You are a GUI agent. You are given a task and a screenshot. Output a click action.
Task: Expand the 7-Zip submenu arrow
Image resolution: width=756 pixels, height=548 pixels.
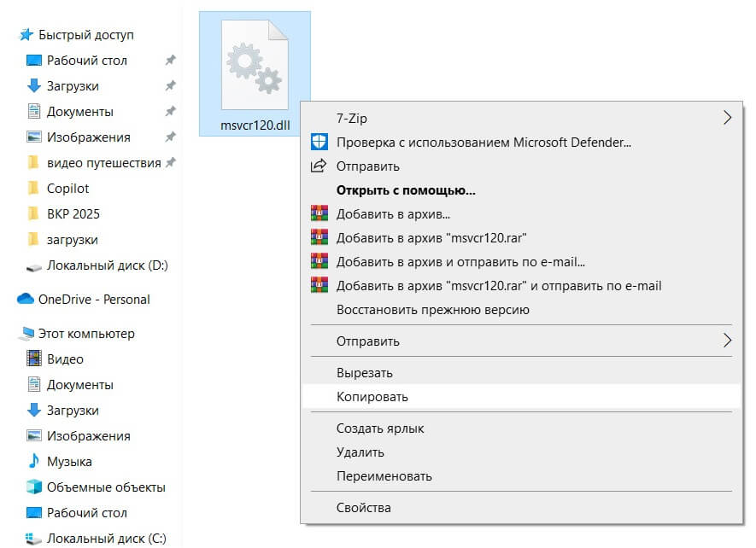point(727,119)
